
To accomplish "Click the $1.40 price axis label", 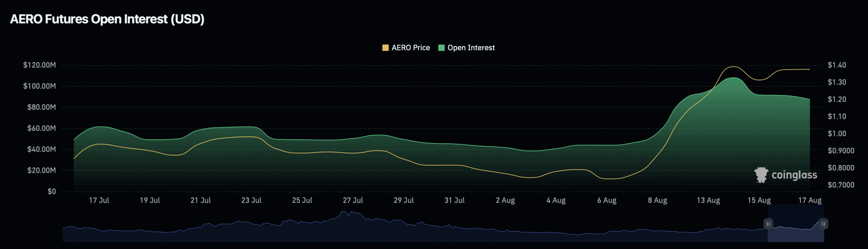I will (x=837, y=65).
